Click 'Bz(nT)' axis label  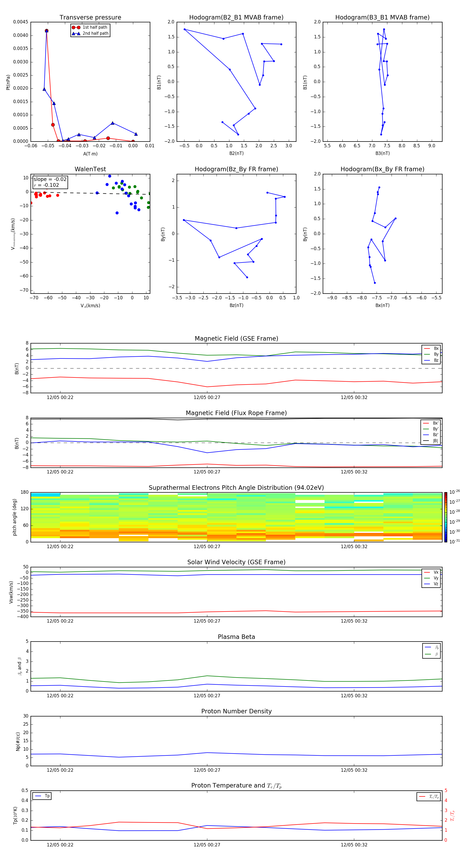236,305
